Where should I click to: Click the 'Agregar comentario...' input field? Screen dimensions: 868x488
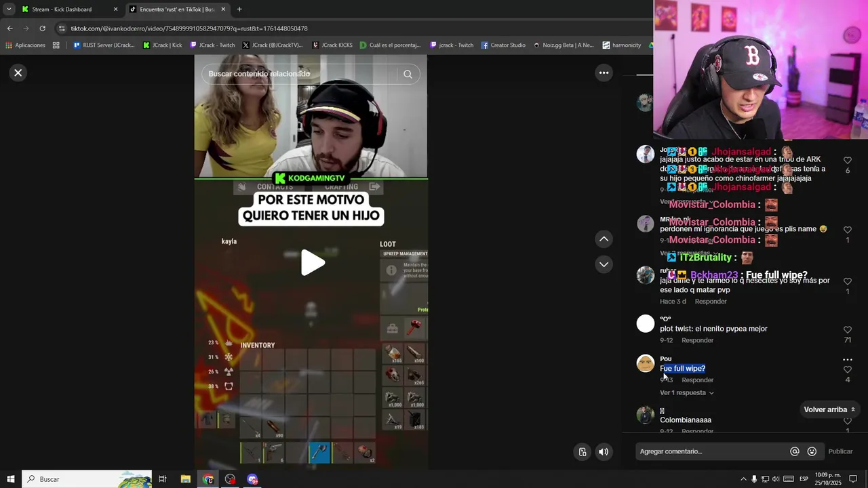pyautogui.click(x=712, y=451)
